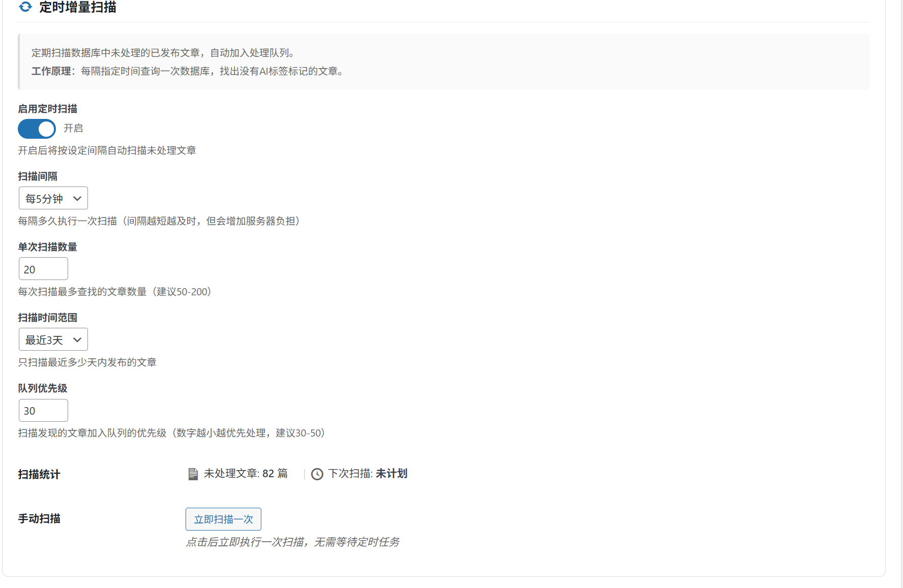Click the 扫描统计 section label

point(39,474)
